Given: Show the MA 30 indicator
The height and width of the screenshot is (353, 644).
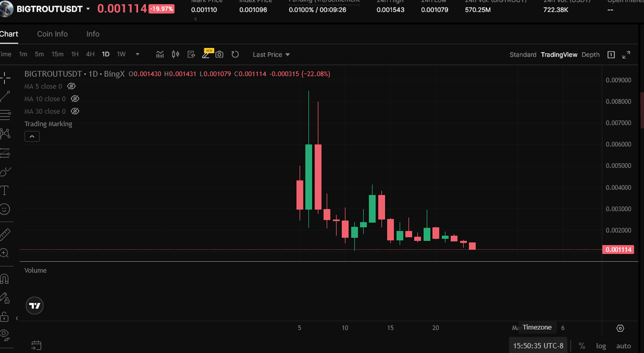Looking at the screenshot, I should coord(75,111).
